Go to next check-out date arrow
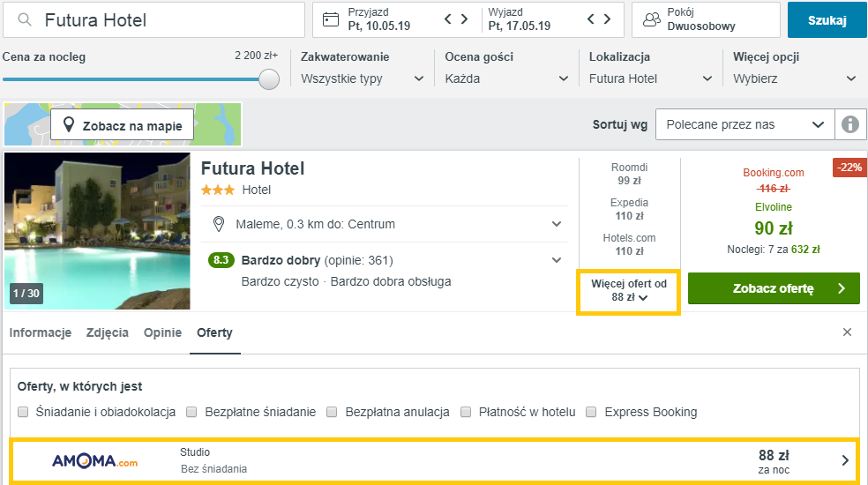Screen dimensions: 868x485 click(607, 19)
